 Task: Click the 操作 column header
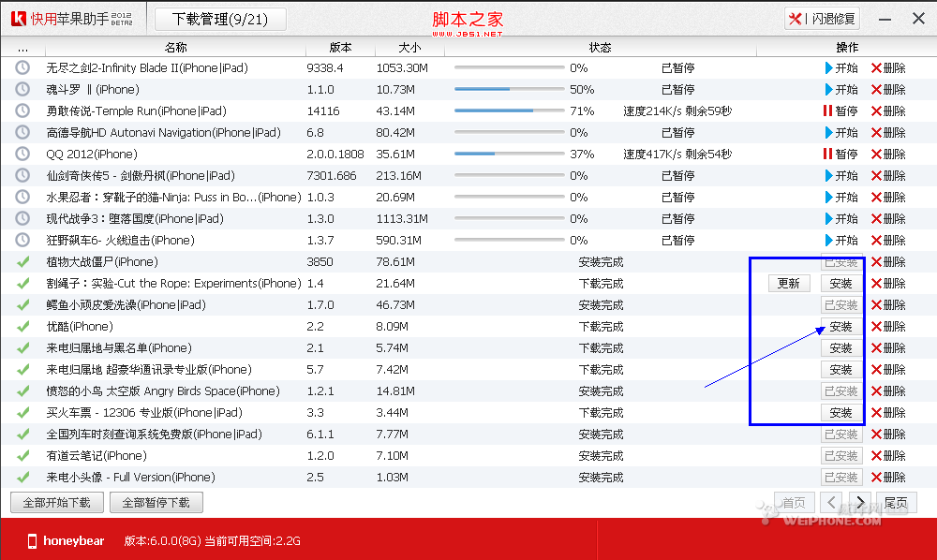tap(847, 47)
